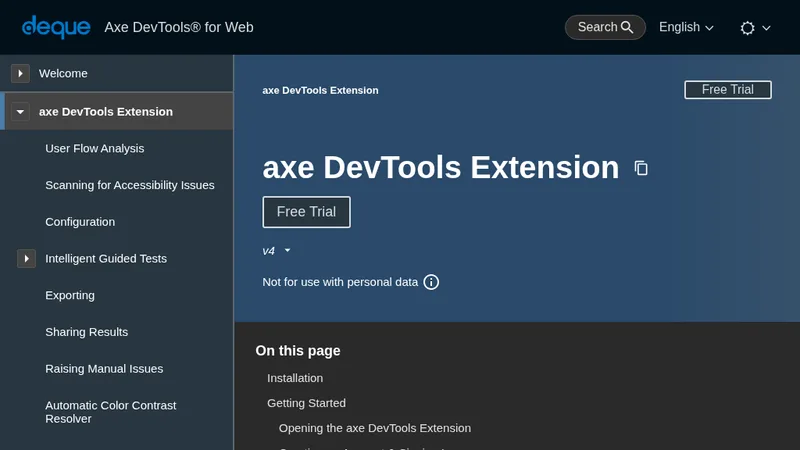Click the top-right Free Trial button
This screenshot has height=450, width=800.
pyautogui.click(x=728, y=90)
